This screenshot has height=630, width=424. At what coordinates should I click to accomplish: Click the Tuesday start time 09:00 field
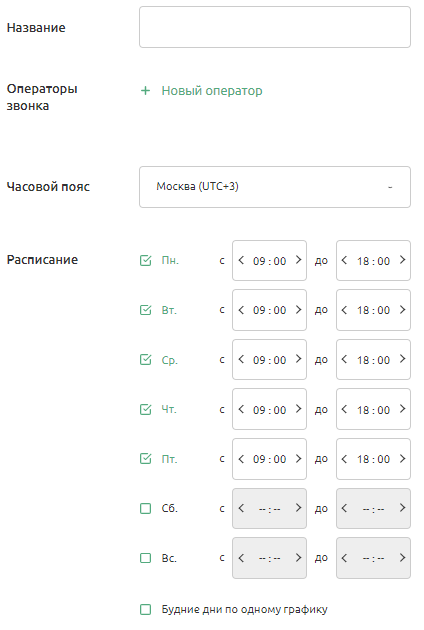click(269, 310)
